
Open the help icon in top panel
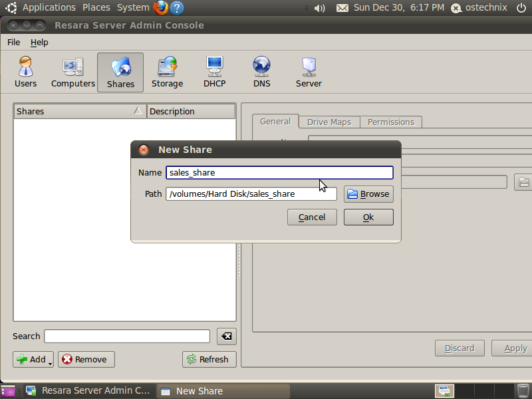177,7
